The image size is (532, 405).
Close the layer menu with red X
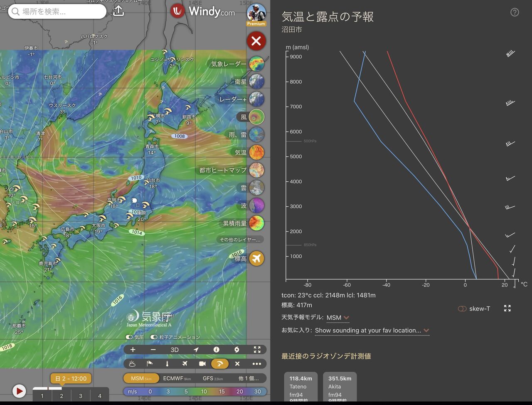tap(256, 41)
